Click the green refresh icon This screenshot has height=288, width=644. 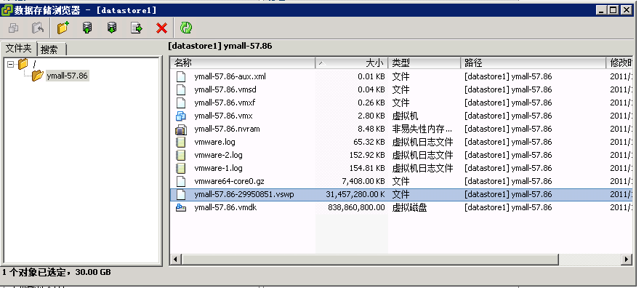[186, 28]
